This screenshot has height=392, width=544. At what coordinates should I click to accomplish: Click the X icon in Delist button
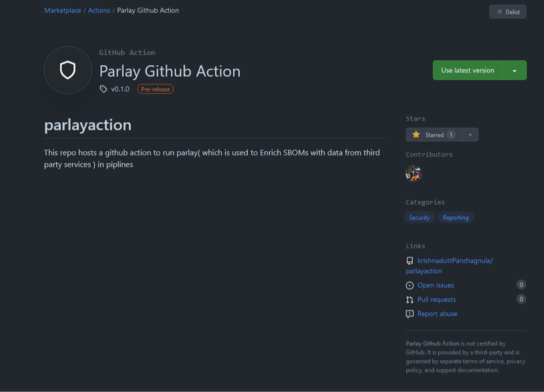point(500,12)
